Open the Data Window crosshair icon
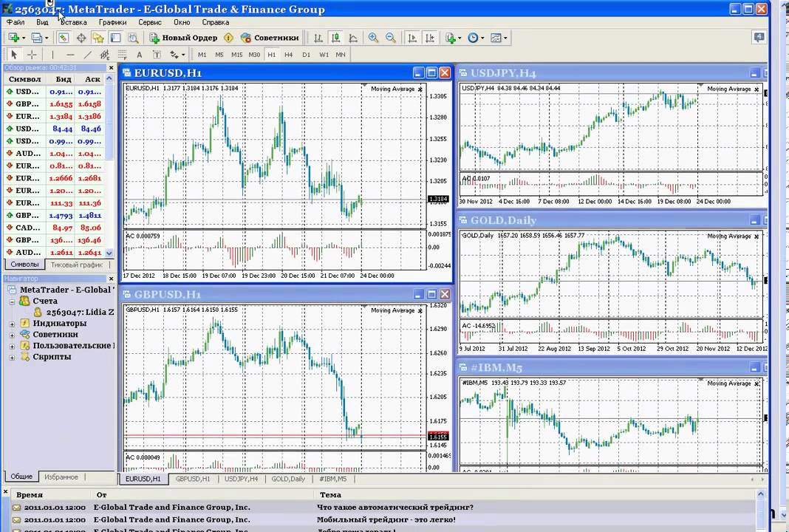 tap(81, 38)
